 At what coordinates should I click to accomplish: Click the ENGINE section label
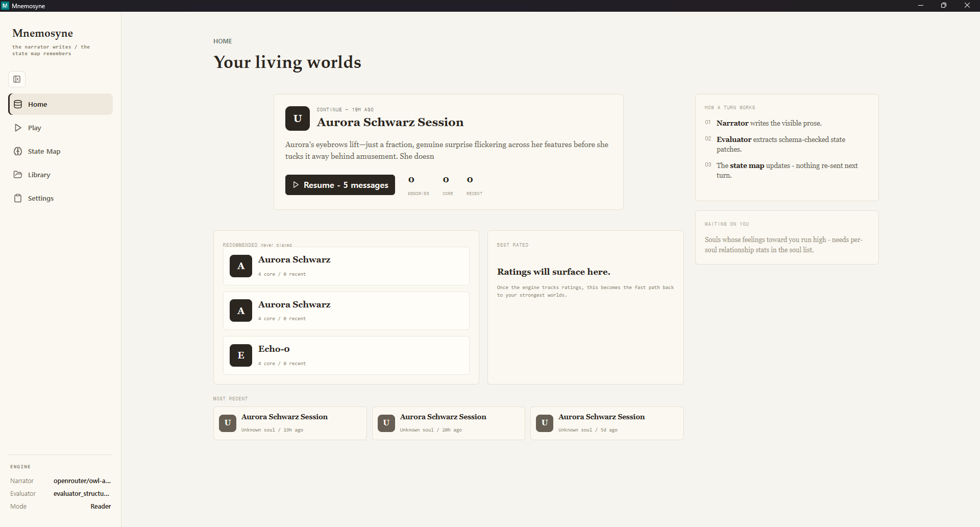[20, 467]
